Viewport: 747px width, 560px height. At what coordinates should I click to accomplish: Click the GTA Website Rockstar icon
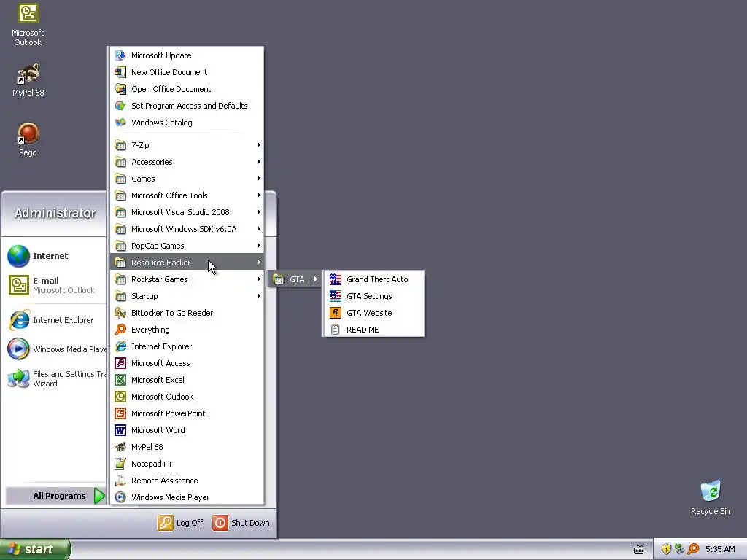336,313
